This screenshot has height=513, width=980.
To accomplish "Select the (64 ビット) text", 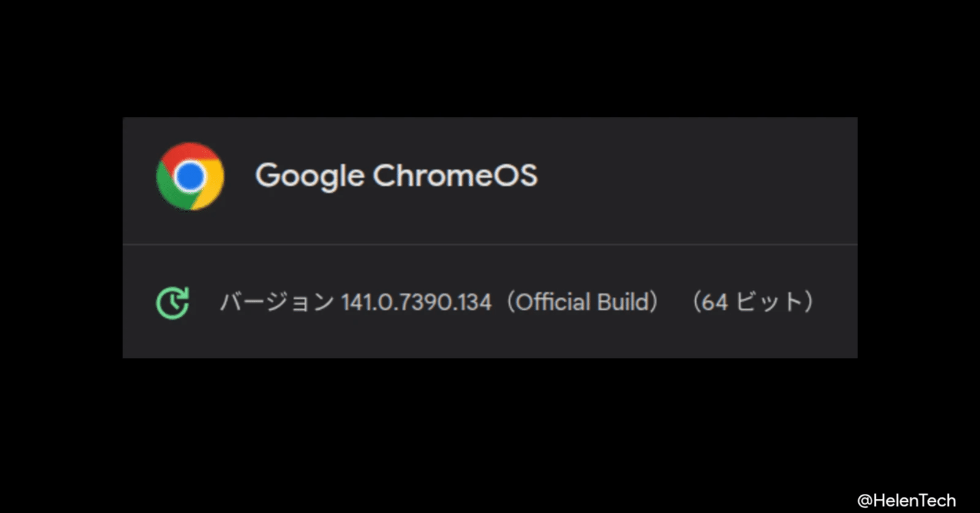I will 752,302.
